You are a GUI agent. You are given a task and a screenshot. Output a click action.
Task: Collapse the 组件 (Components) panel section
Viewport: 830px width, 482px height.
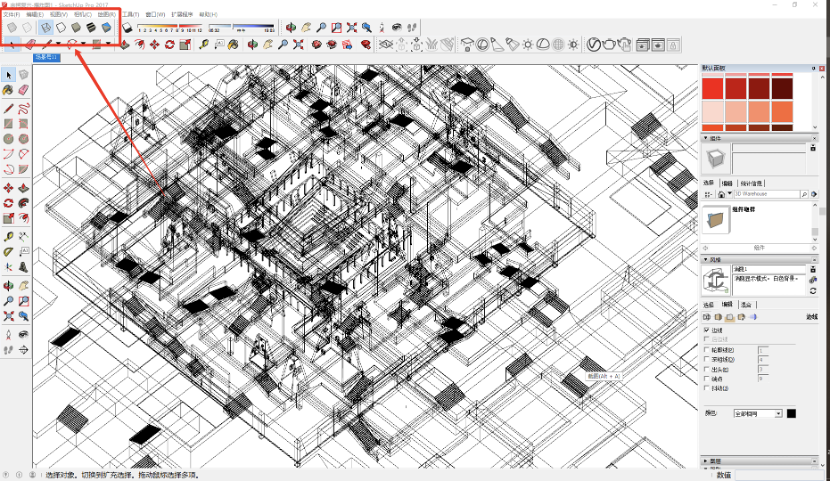[706, 138]
